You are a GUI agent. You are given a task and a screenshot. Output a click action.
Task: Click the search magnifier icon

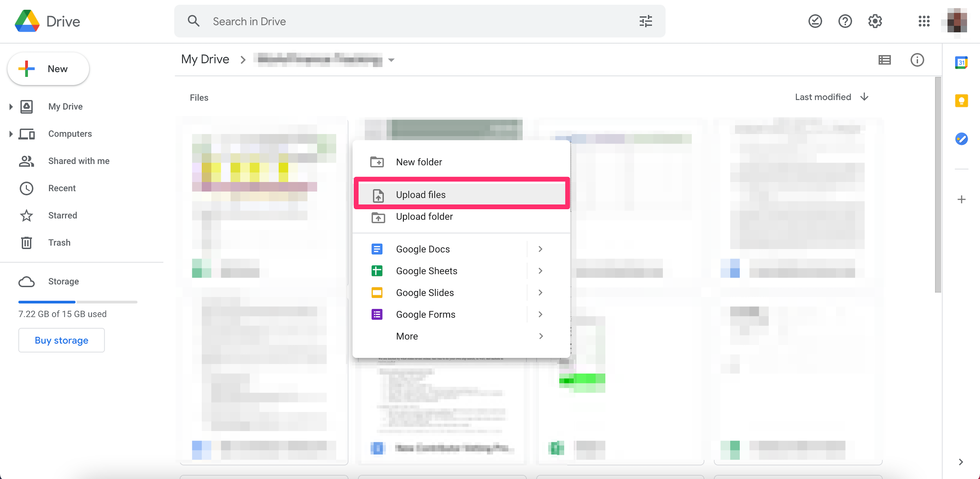pos(194,21)
